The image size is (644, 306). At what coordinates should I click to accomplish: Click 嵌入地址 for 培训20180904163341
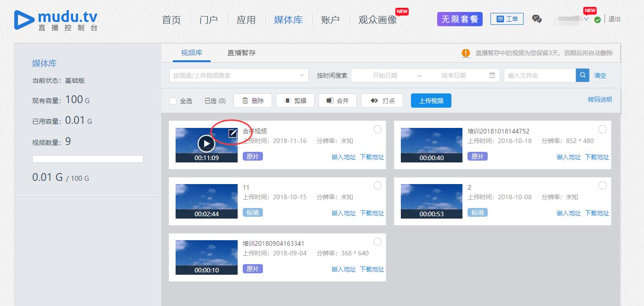(x=344, y=269)
